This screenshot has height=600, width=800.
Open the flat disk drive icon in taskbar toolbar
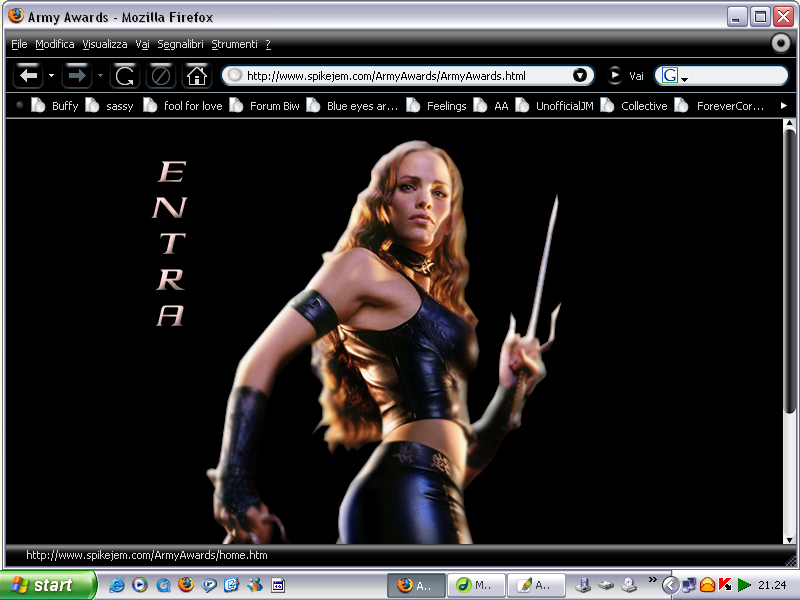[x=606, y=585]
